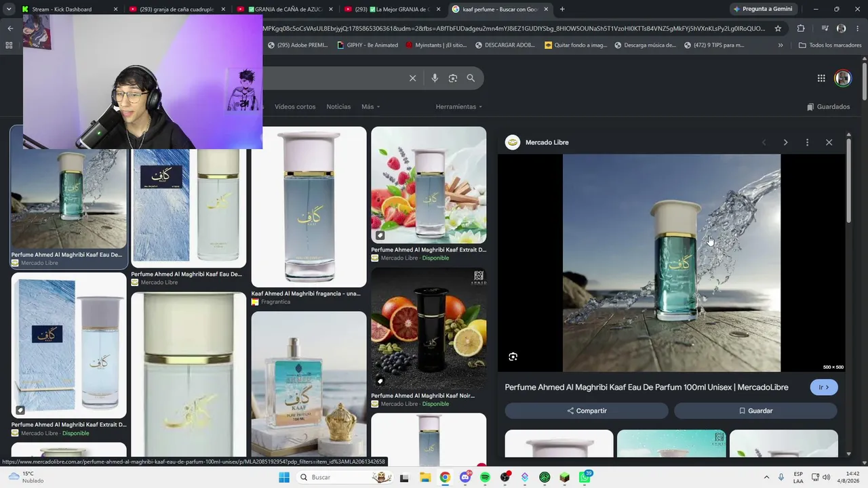Open the 9 TIPS para m... bookmark
The width and height of the screenshot is (868, 488).
pyautogui.click(x=714, y=45)
